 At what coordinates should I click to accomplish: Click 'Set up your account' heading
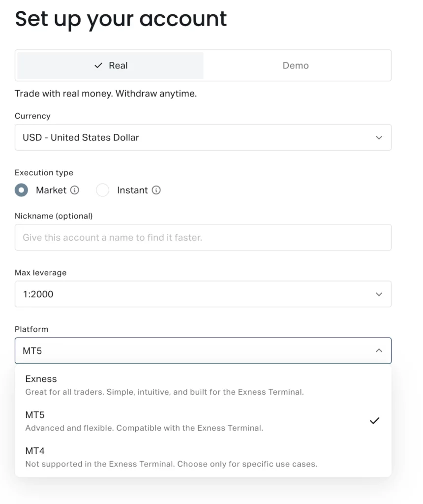pyautogui.click(x=121, y=19)
